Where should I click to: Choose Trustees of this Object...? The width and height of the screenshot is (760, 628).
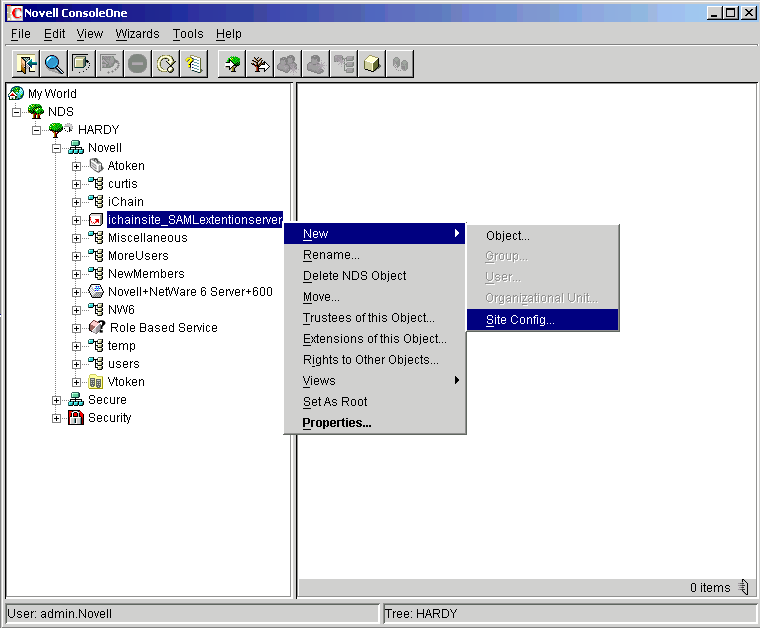click(375, 317)
